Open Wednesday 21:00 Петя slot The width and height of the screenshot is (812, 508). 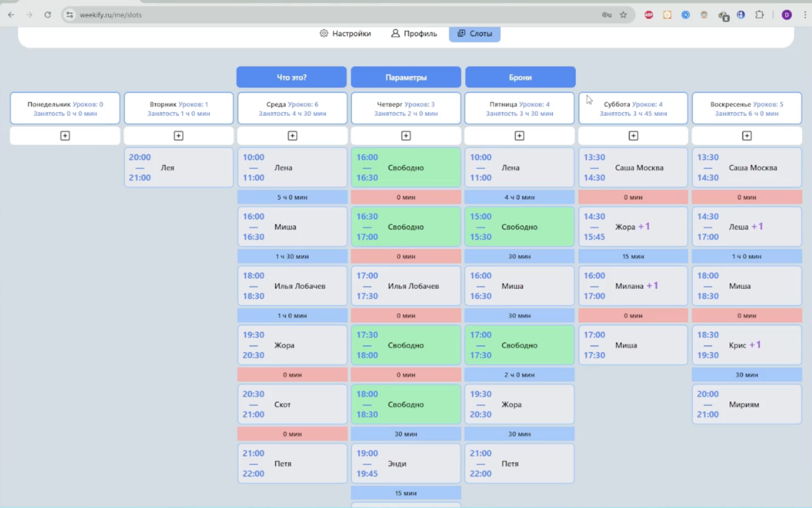(x=292, y=464)
